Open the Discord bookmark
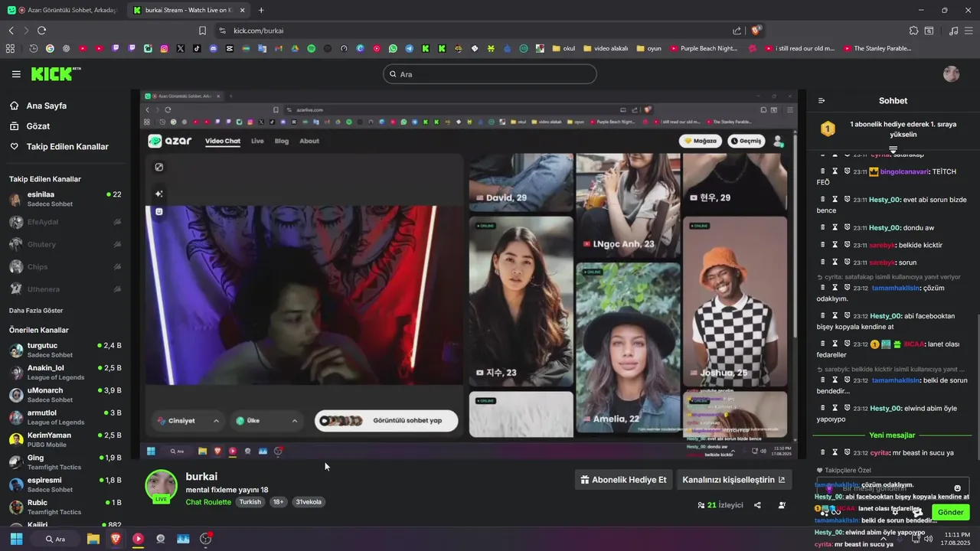The height and width of the screenshot is (551, 980). pyautogui.click(x=214, y=48)
